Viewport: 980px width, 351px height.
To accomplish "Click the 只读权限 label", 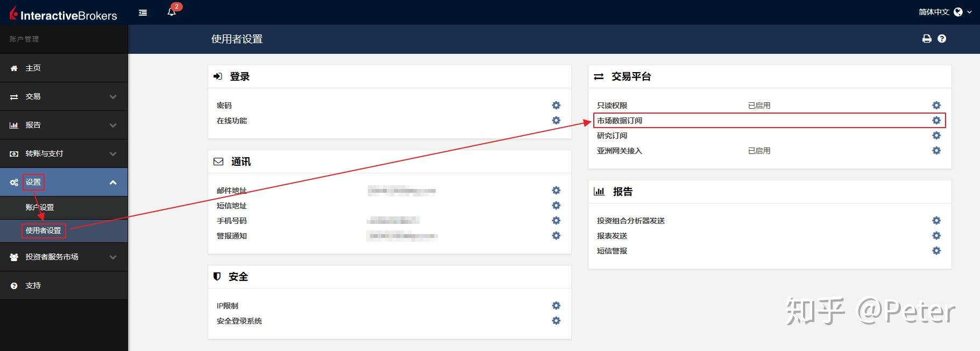I will pos(612,106).
